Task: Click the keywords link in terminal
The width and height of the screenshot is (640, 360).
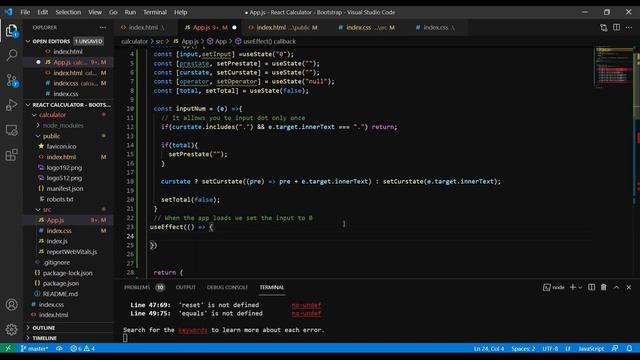Action: [x=193, y=330]
